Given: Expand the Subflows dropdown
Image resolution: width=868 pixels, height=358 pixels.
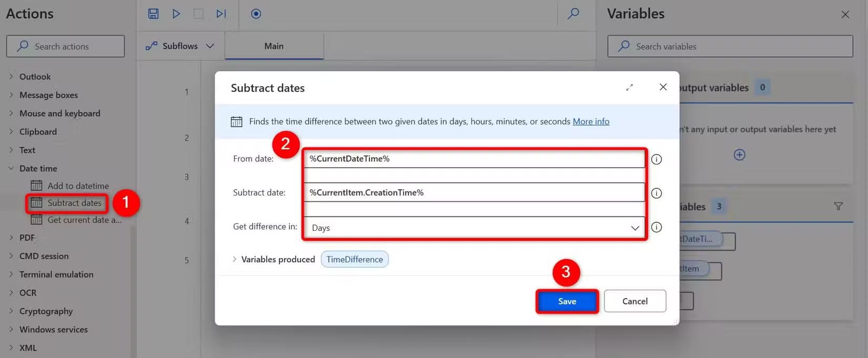Looking at the screenshot, I should point(210,46).
